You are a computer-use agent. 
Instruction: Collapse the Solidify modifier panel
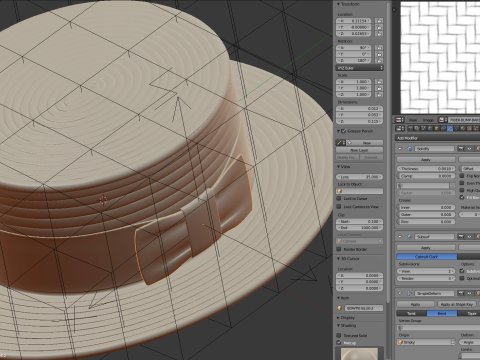click(x=400, y=149)
